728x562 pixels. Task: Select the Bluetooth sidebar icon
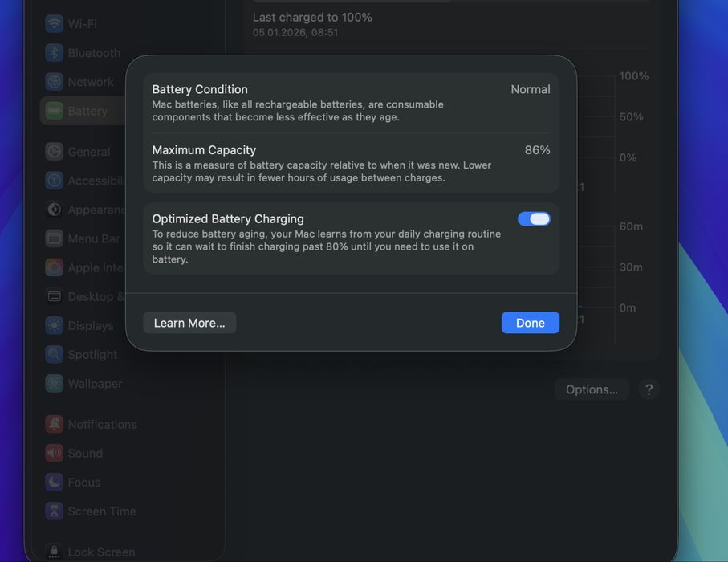54,53
